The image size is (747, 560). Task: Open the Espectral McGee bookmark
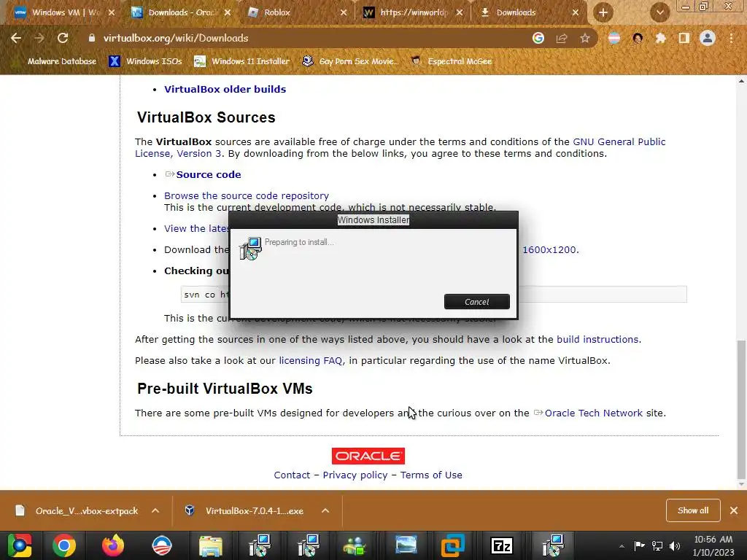click(451, 61)
